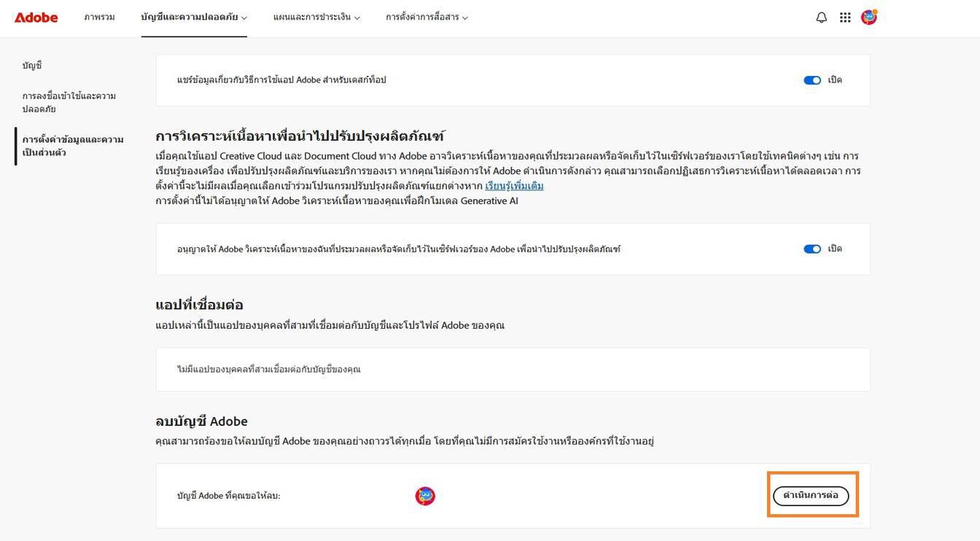Open the การตั้งค่าการสื่อสาร menu item
This screenshot has width=980, height=541.
[x=423, y=17]
